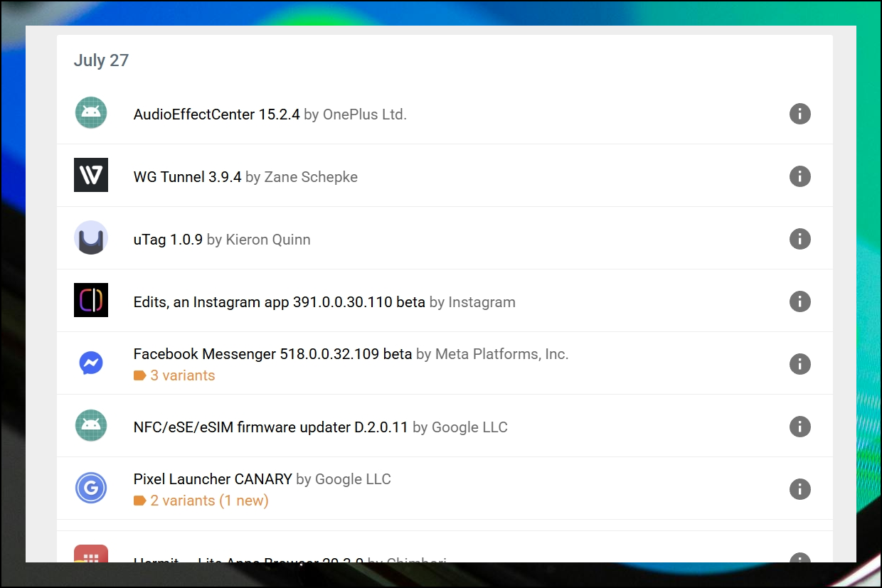Image resolution: width=882 pixels, height=588 pixels.
Task: Click the Edits Instagram app icon
Action: [91, 300]
